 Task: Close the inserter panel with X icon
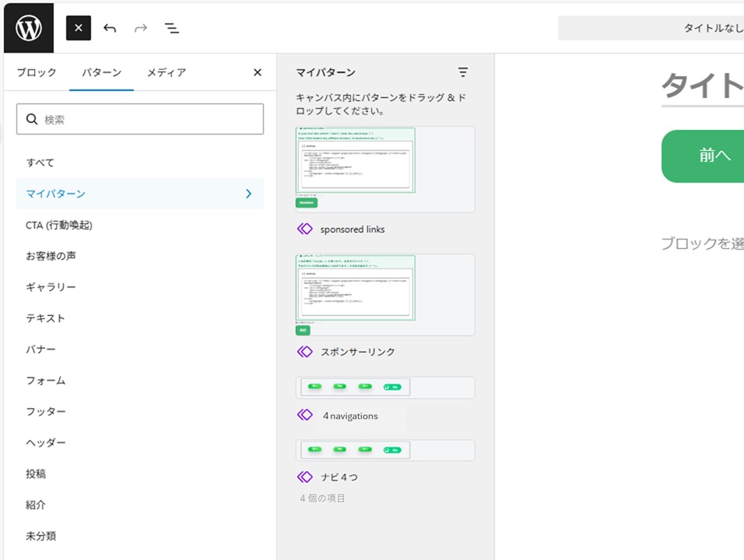tap(258, 72)
